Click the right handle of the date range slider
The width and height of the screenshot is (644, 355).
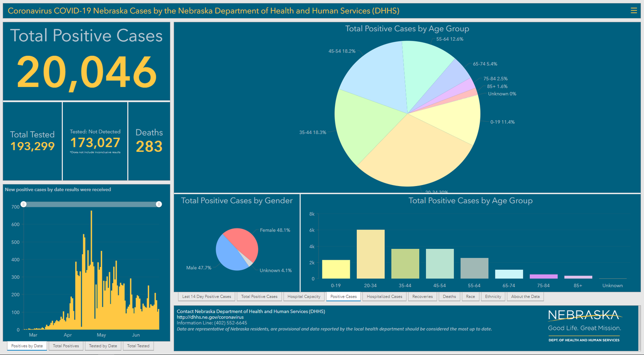(x=159, y=204)
